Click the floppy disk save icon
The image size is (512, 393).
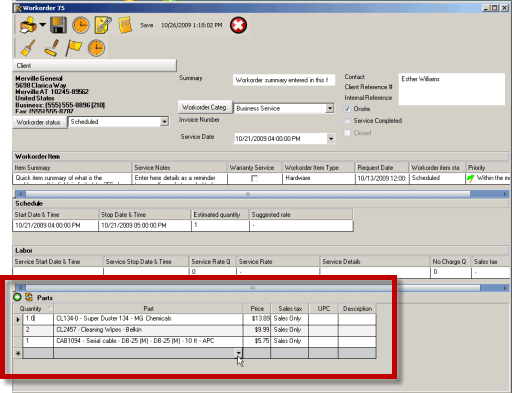[x=58, y=25]
